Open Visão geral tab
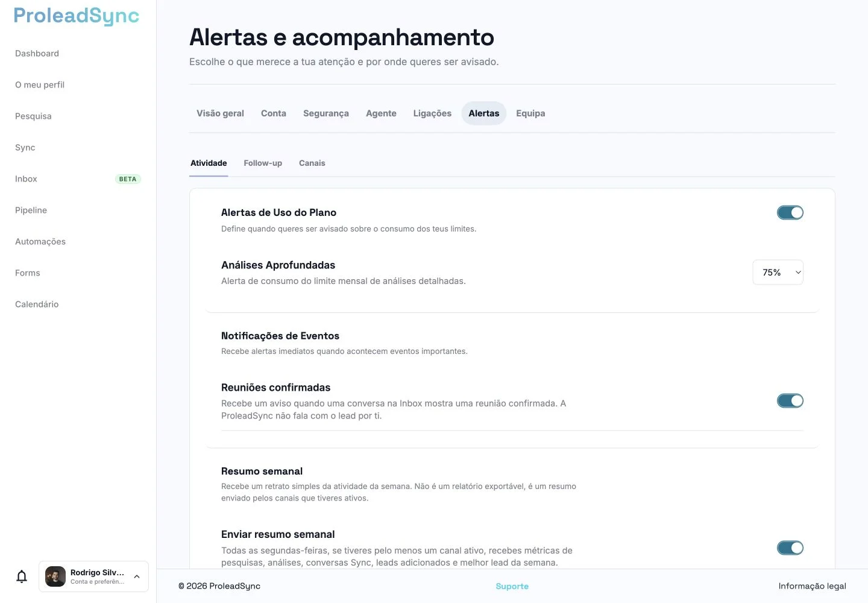This screenshot has height=603, width=868. click(x=220, y=113)
